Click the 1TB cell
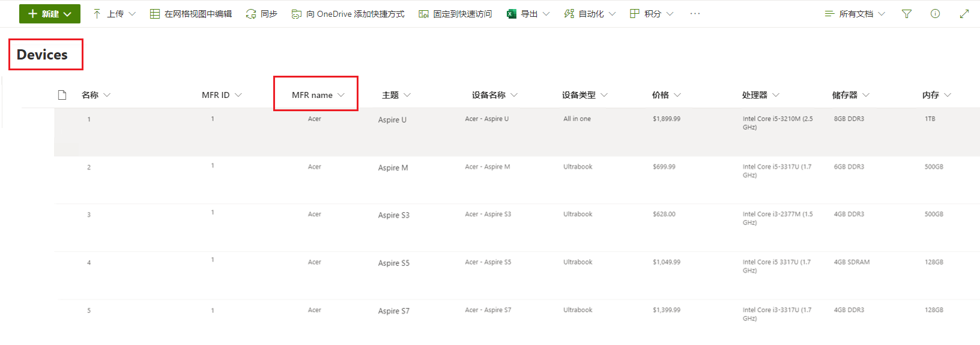Viewport: 980px width, 345px height. [930, 119]
